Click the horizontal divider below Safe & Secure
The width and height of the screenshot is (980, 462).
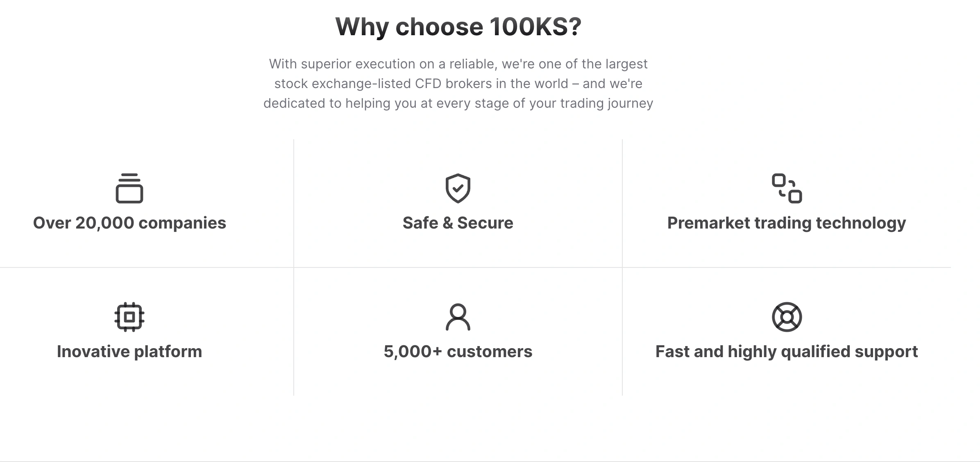458,267
